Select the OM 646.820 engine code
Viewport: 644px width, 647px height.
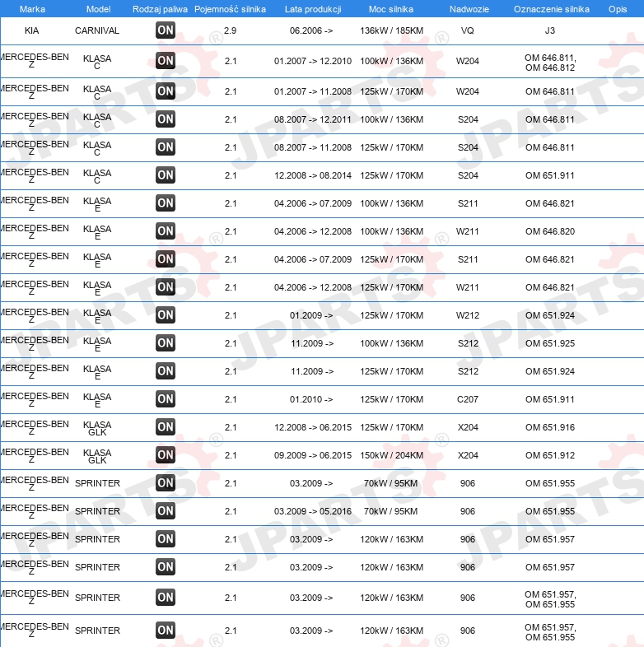pyautogui.click(x=550, y=231)
